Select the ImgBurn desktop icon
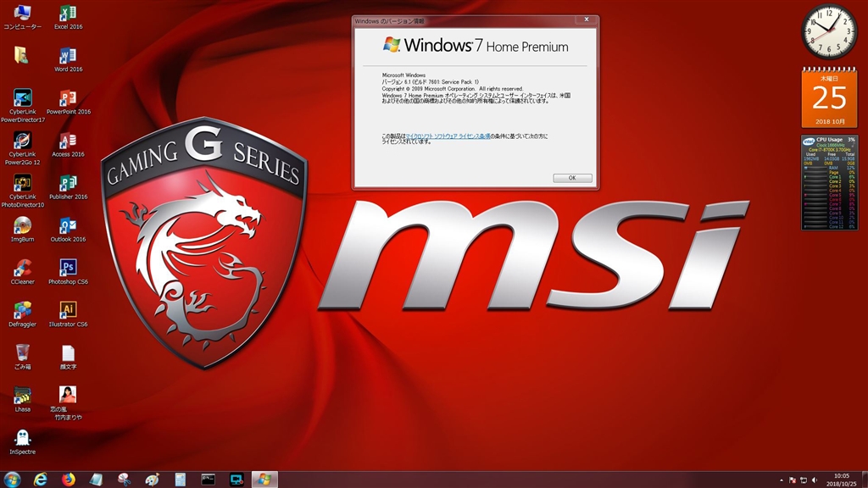The height and width of the screenshot is (488, 868). pyautogui.click(x=23, y=230)
